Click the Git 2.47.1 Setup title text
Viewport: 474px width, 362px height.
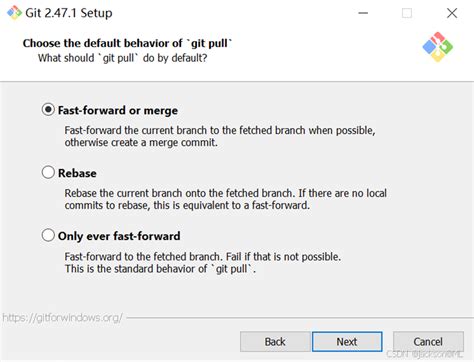coord(69,13)
